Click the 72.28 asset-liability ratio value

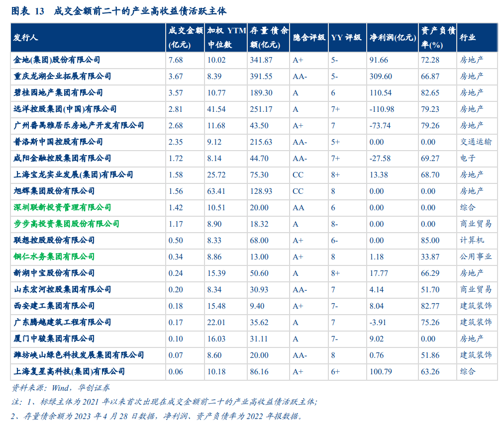click(430, 60)
